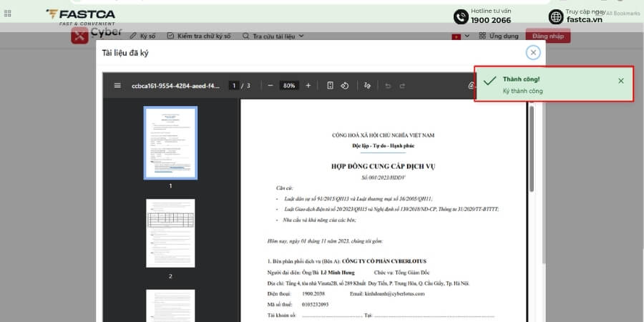Click the tax code 0105232093
This screenshot has width=644, height=322.
[x=315, y=305]
